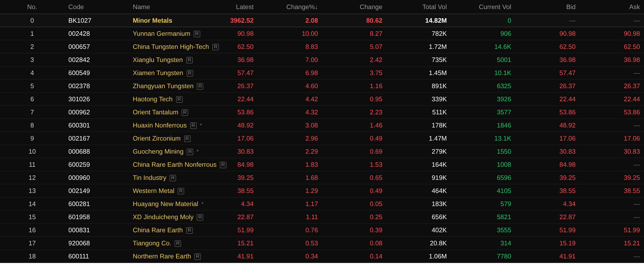Click the R badge next to Orient Tantalum

point(185,112)
